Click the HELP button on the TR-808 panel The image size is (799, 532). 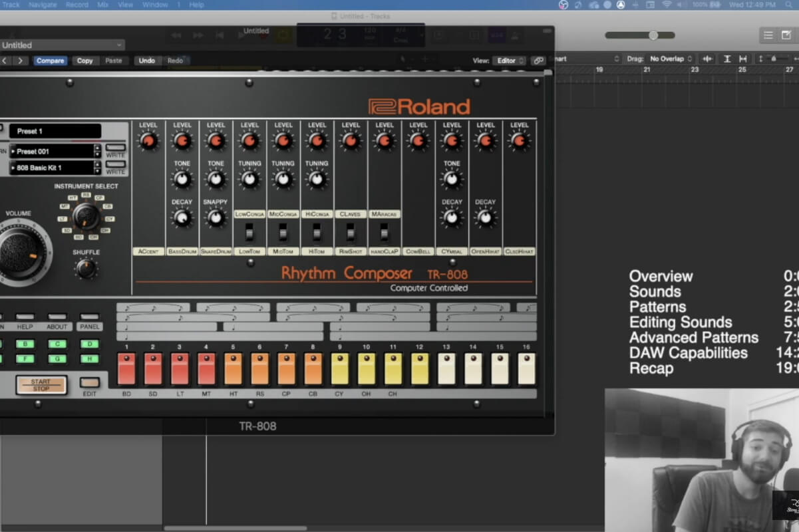point(25,317)
